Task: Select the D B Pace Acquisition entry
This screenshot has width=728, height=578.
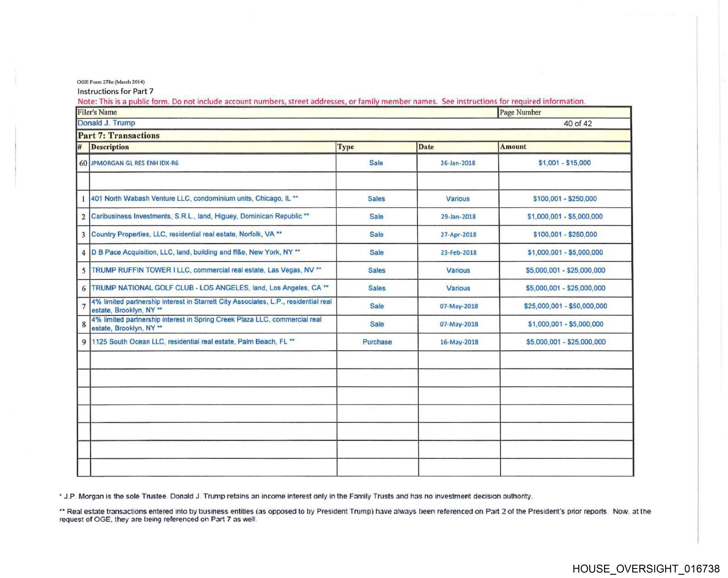Action: click(195, 252)
